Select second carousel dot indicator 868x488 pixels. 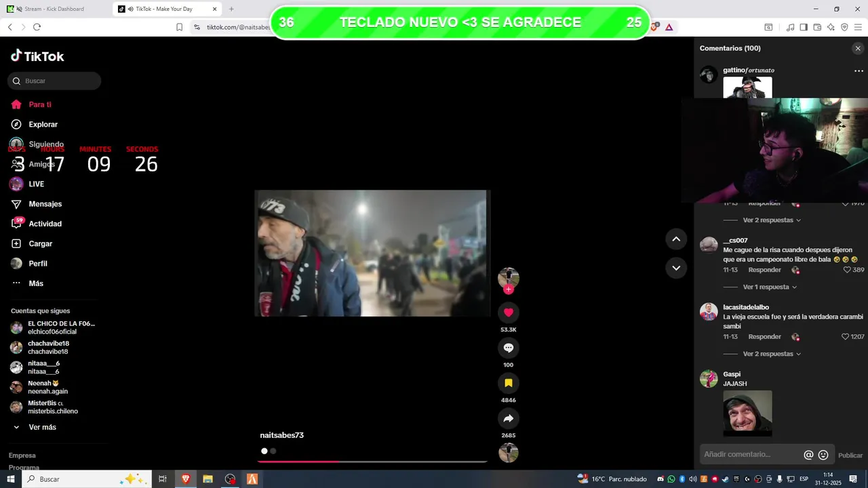pos(273,451)
